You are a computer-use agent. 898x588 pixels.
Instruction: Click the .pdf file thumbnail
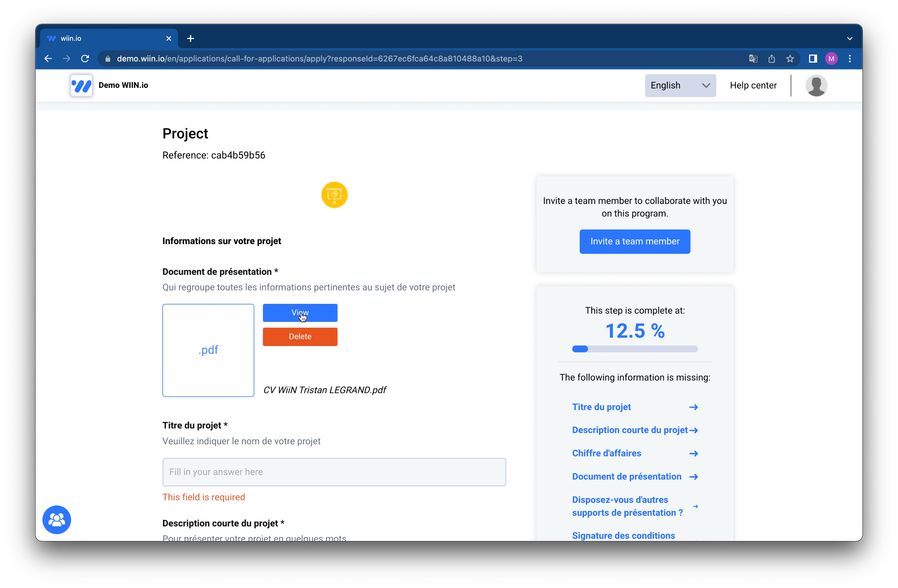click(208, 350)
